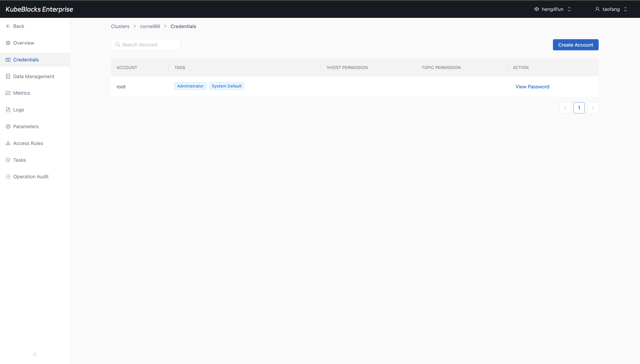Click the Metrics chart icon
Image resolution: width=640 pixels, height=364 pixels.
pos(8,93)
